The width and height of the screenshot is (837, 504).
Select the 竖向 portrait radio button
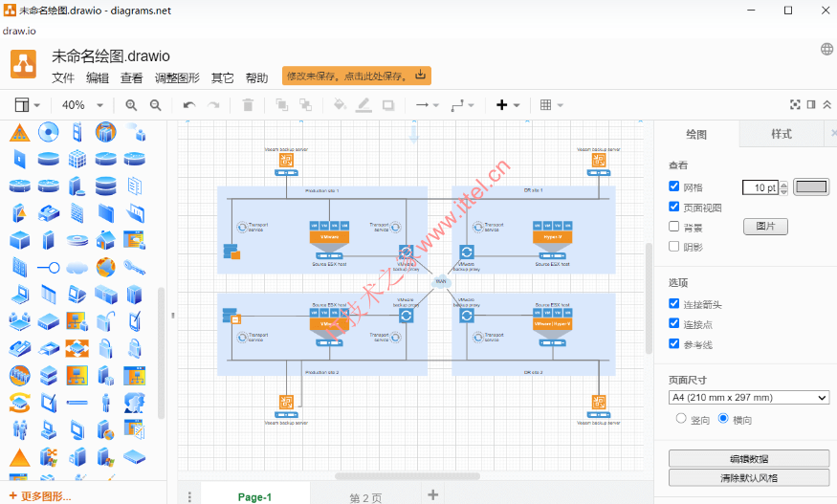pyautogui.click(x=680, y=418)
